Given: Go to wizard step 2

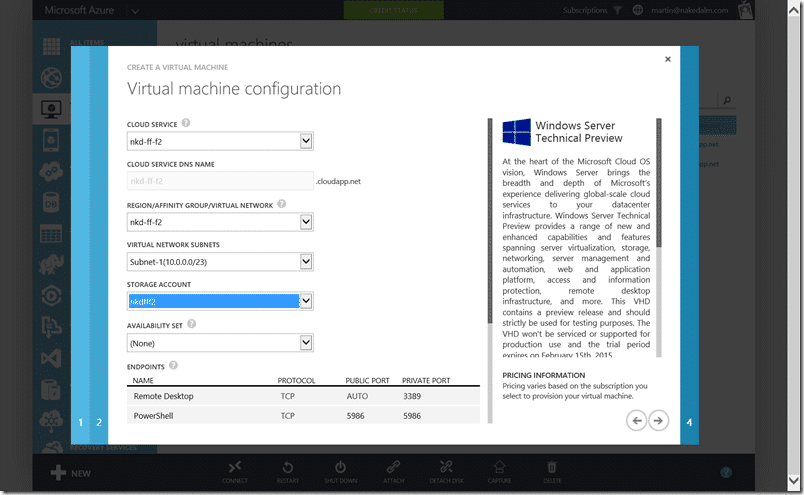Looking at the screenshot, I should coord(99,422).
